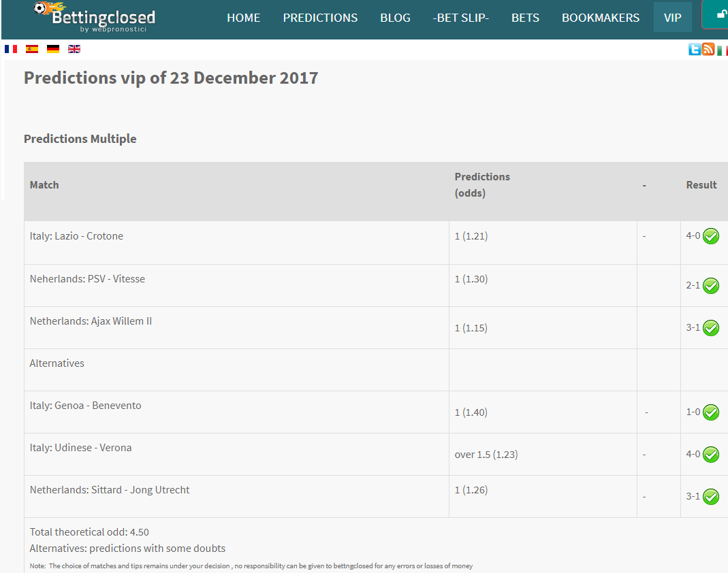
Task: Open the -BET SLIP- menu item
Action: tap(461, 18)
